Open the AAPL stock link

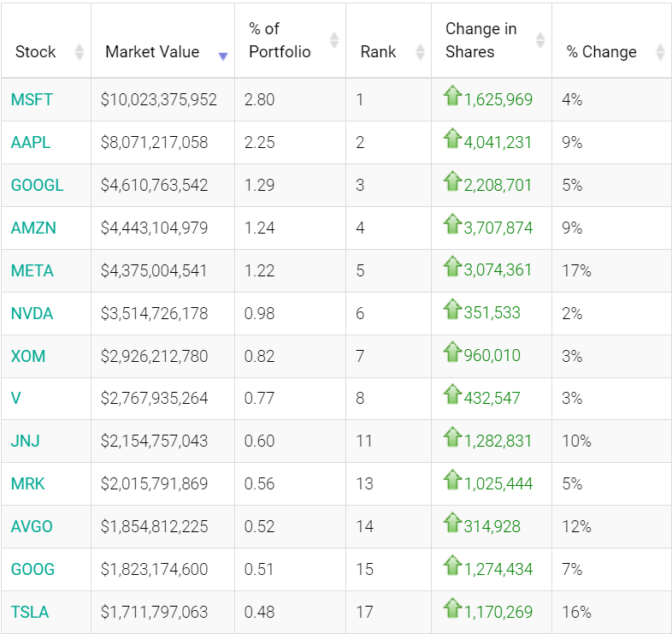click(31, 142)
